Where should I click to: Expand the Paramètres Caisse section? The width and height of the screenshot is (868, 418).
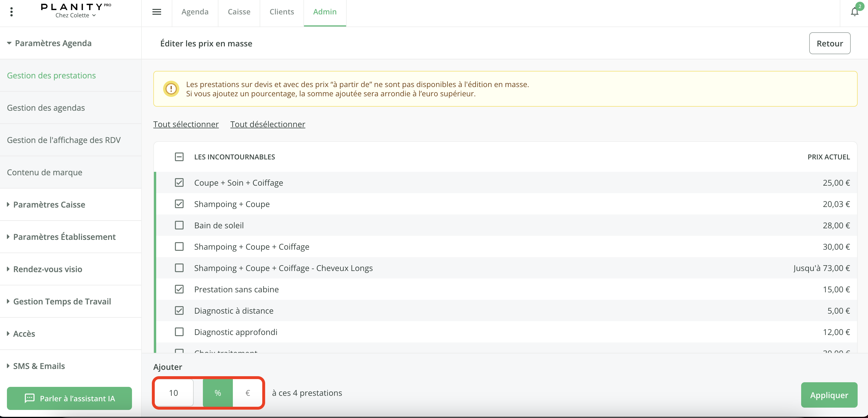click(49, 205)
